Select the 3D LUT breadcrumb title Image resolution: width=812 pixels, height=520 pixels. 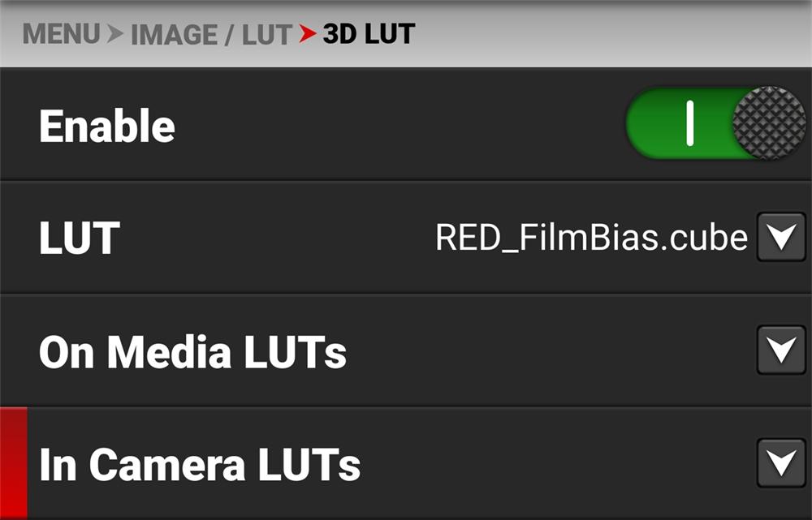[x=369, y=34]
